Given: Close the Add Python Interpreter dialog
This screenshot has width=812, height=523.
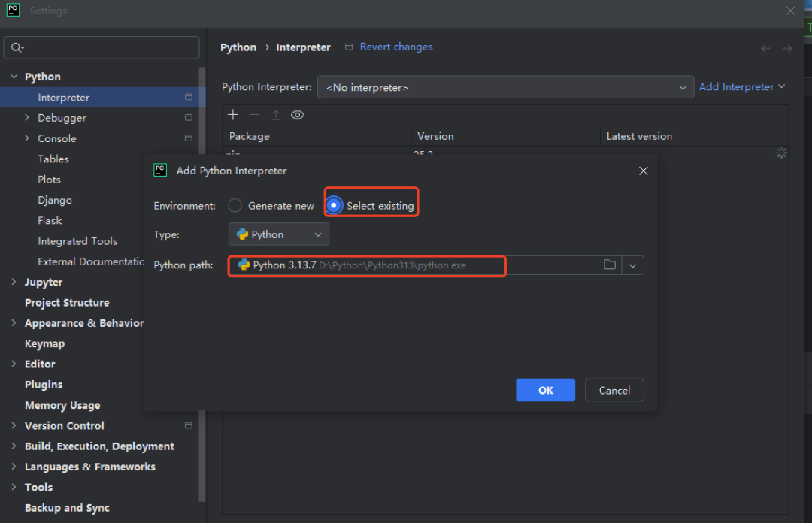Looking at the screenshot, I should tap(643, 171).
